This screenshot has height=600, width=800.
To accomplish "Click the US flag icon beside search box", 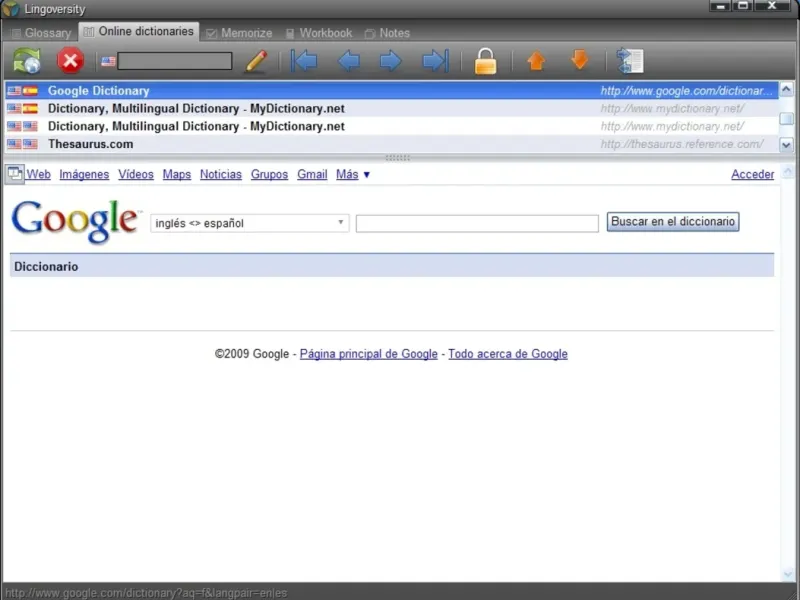I will click(108, 62).
